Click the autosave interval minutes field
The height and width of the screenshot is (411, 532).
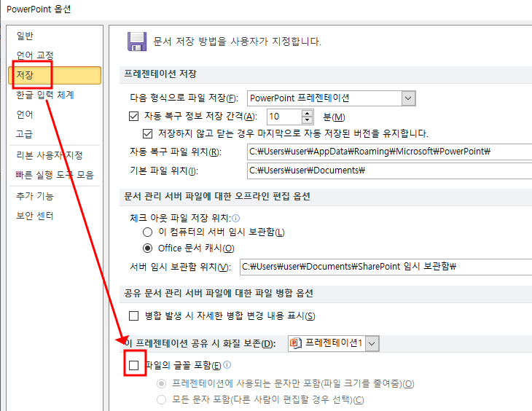(284, 117)
